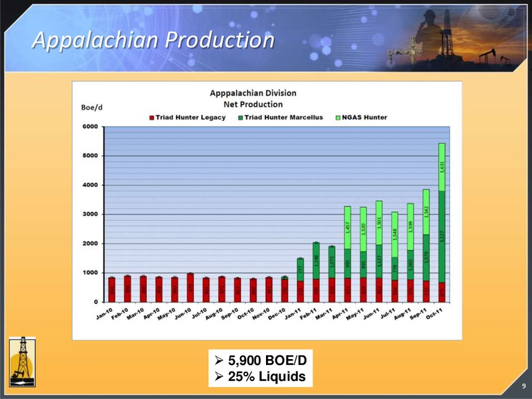Click the 'Jan-10' x-axis label
Image resolution: width=532 pixels, height=399 pixels.
pos(104,313)
